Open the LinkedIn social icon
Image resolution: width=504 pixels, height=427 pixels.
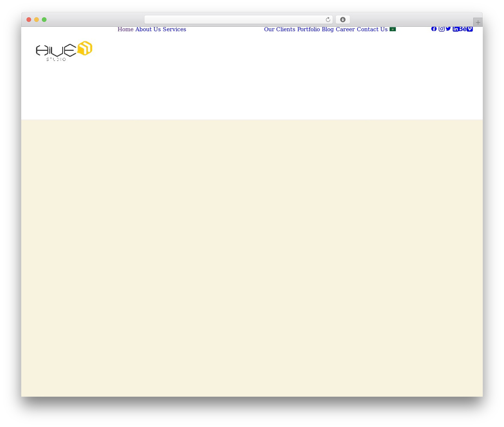(x=456, y=29)
